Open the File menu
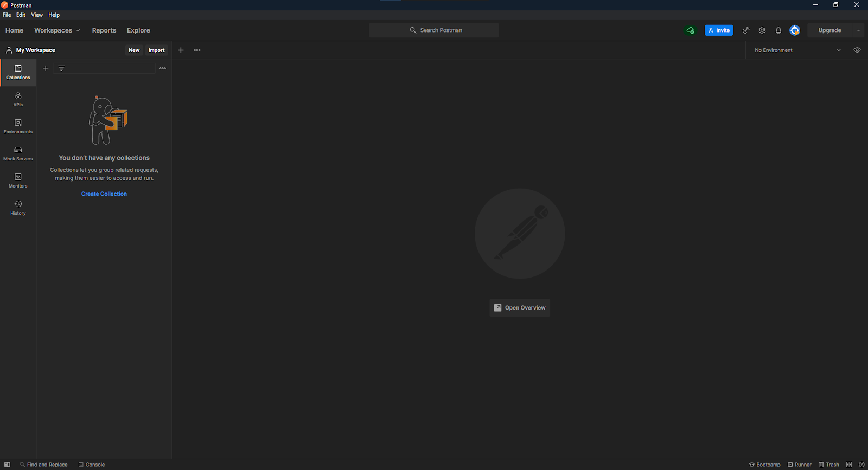This screenshot has height=470, width=868. [7, 15]
